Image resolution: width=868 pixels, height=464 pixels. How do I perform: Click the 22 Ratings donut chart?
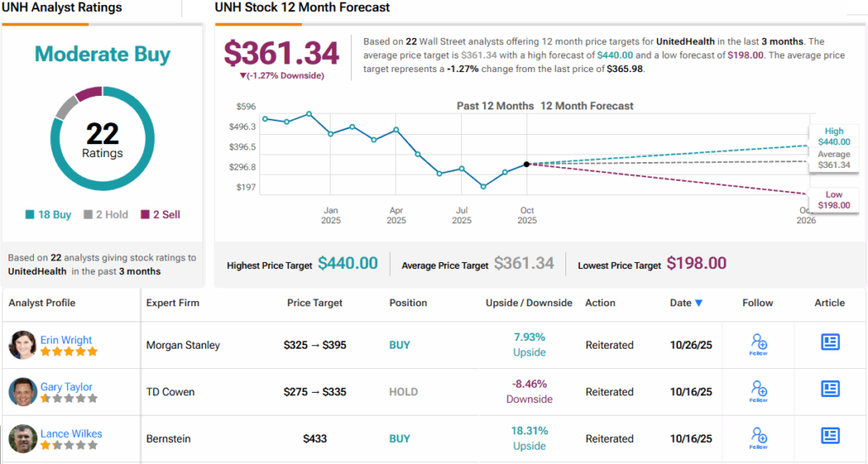[103, 140]
